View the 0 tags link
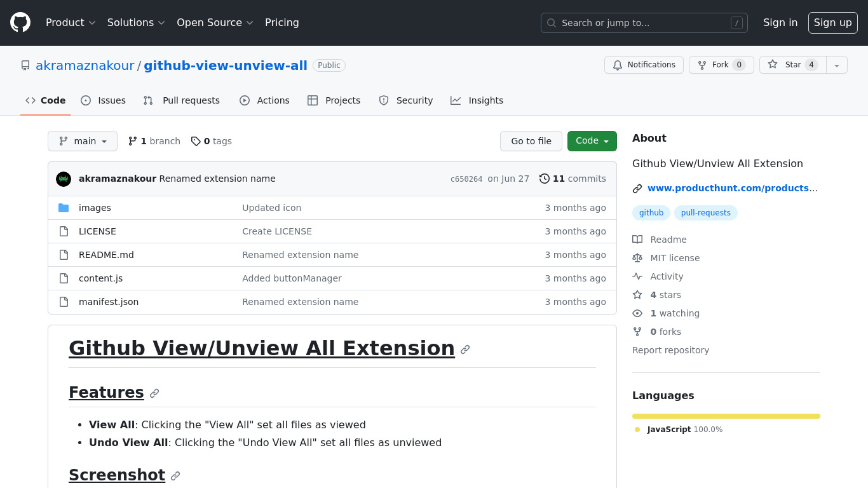This screenshot has height=488, width=868. pos(212,141)
